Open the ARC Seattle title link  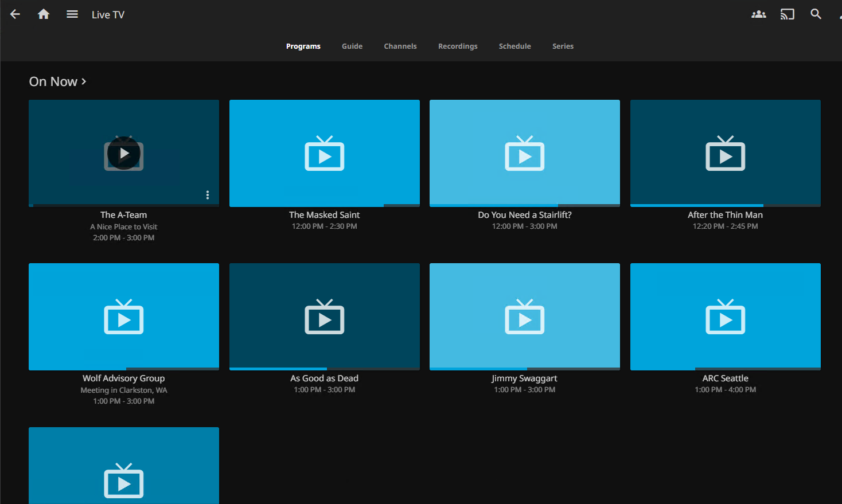pos(725,378)
